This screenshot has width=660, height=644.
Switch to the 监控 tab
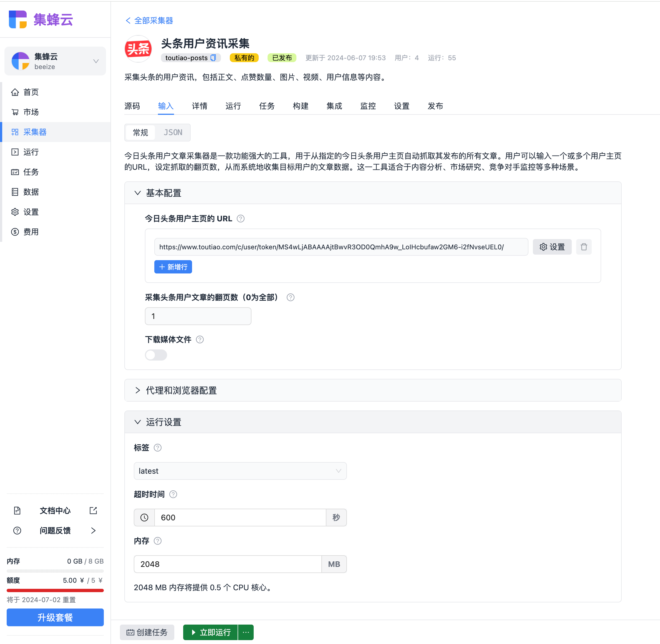368,106
